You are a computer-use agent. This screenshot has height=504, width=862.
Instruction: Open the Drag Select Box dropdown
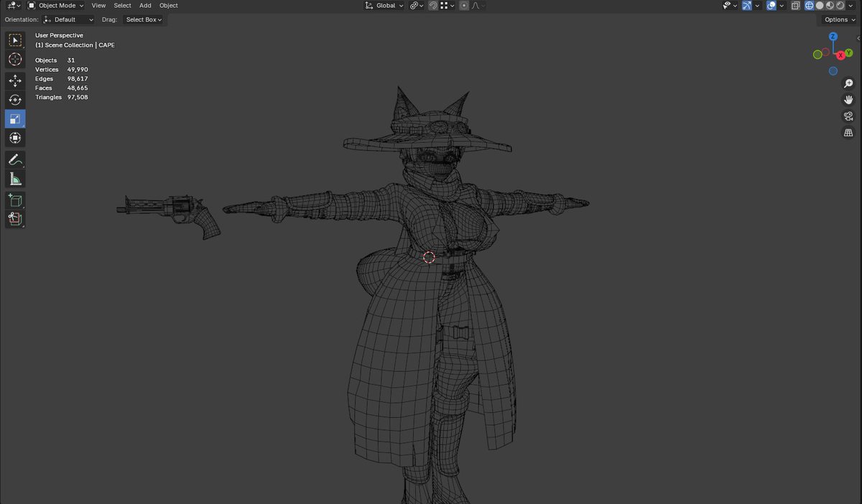[143, 19]
